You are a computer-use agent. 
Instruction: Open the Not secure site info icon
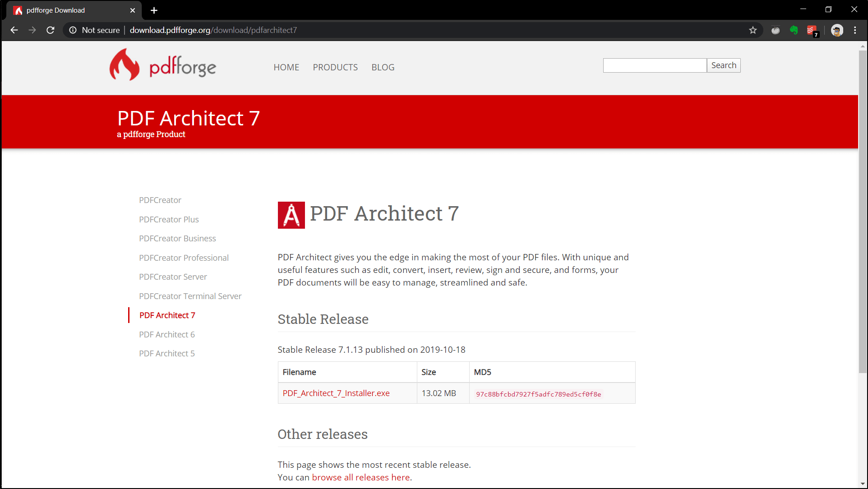(x=73, y=30)
